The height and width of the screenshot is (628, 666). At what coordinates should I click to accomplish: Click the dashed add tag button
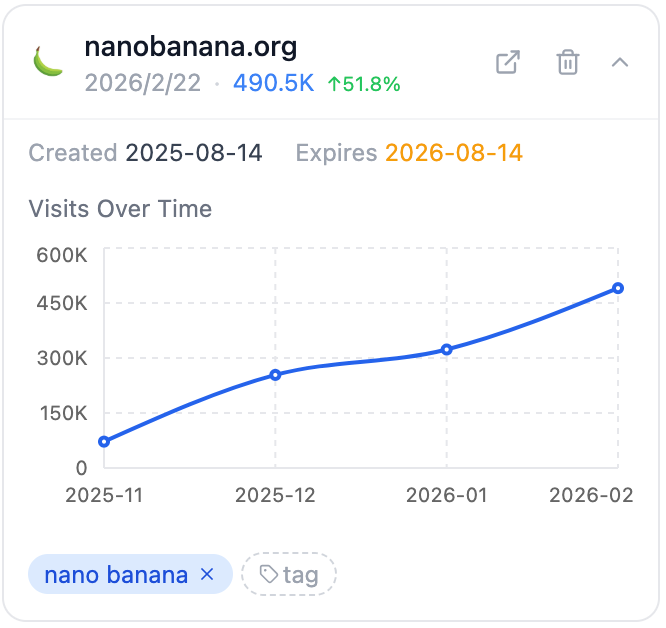289,574
